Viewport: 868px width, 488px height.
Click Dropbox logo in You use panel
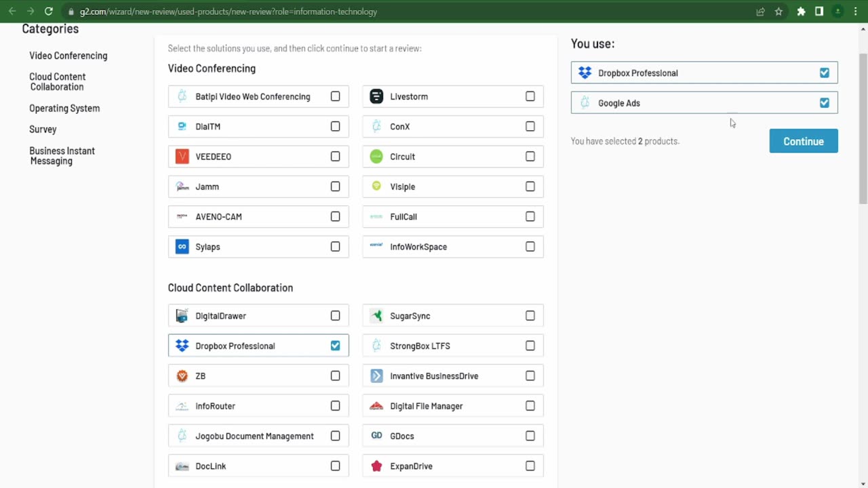[x=585, y=73]
